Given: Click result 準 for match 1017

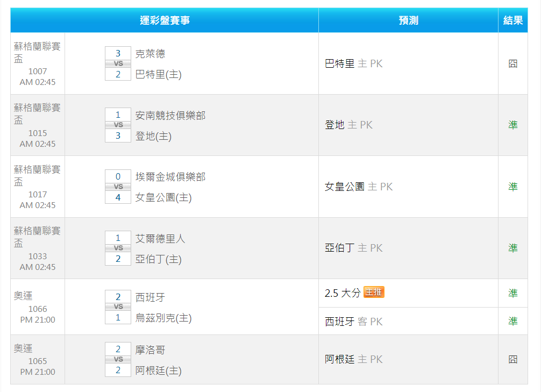Looking at the screenshot, I should click(x=512, y=187).
